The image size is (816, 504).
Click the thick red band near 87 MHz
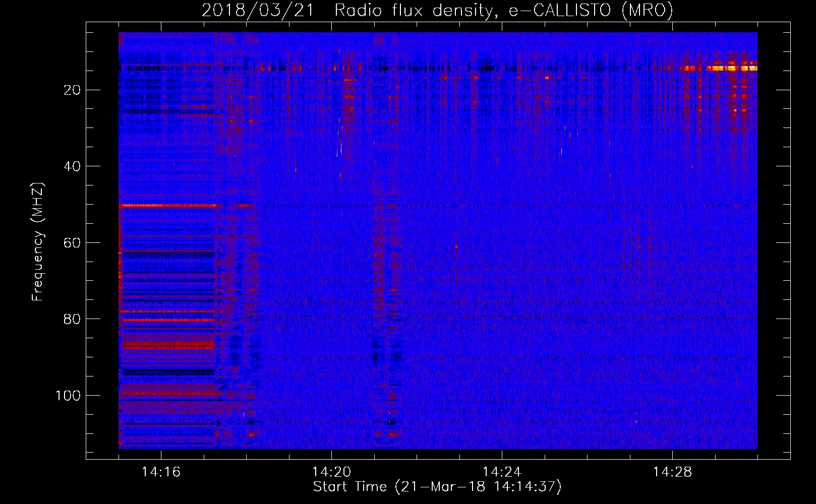pyautogui.click(x=168, y=345)
